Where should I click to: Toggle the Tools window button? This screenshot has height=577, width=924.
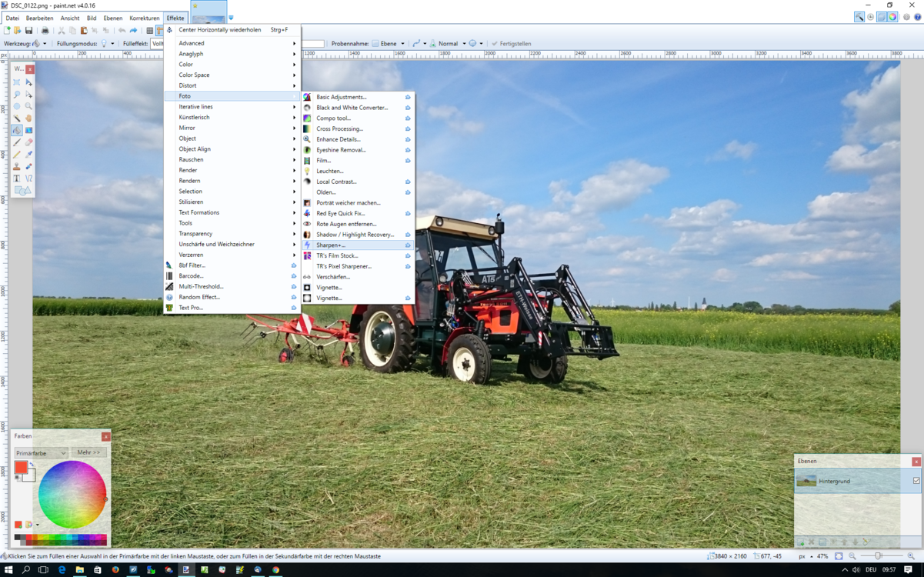(859, 17)
